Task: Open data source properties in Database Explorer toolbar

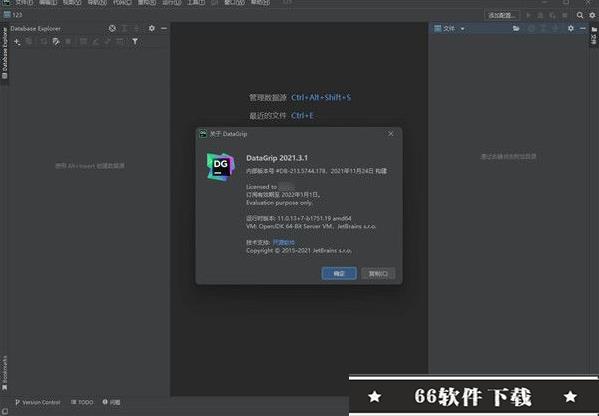Action: coord(56,42)
